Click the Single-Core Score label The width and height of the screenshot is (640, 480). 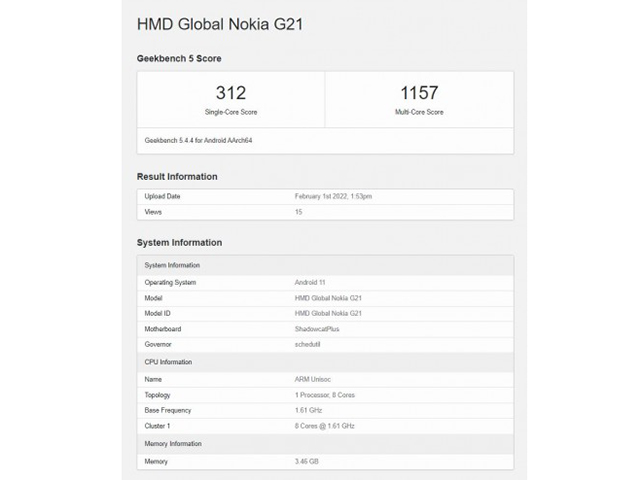[231, 112]
